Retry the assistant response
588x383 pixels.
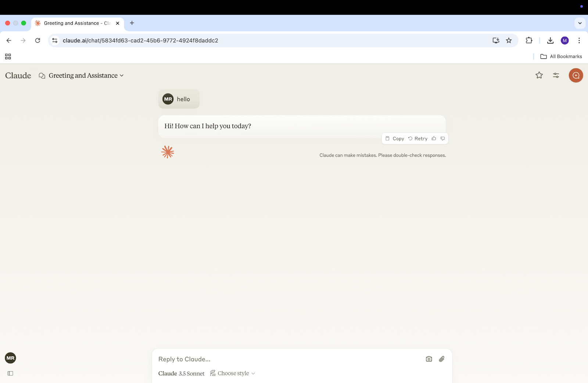pos(418,139)
